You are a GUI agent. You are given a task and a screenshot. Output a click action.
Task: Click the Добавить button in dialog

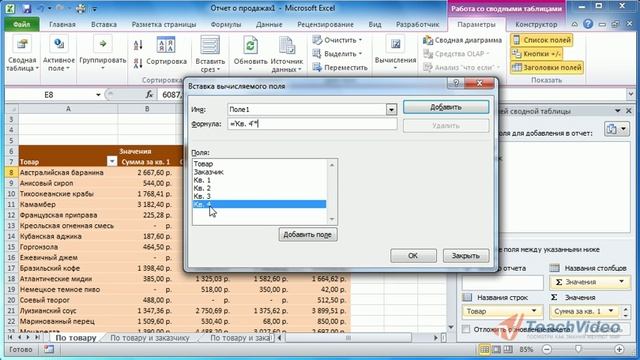click(x=446, y=107)
